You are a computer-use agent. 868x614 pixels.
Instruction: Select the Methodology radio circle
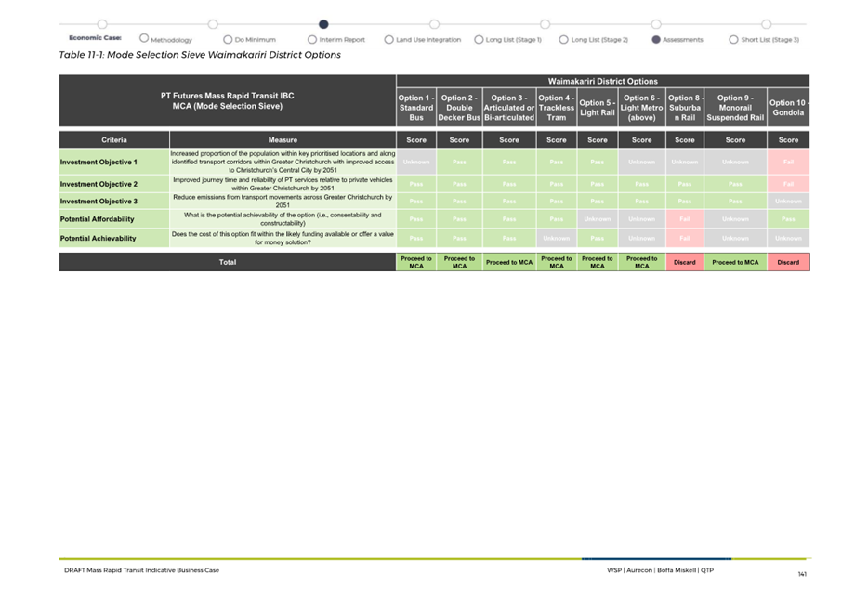pos(144,38)
